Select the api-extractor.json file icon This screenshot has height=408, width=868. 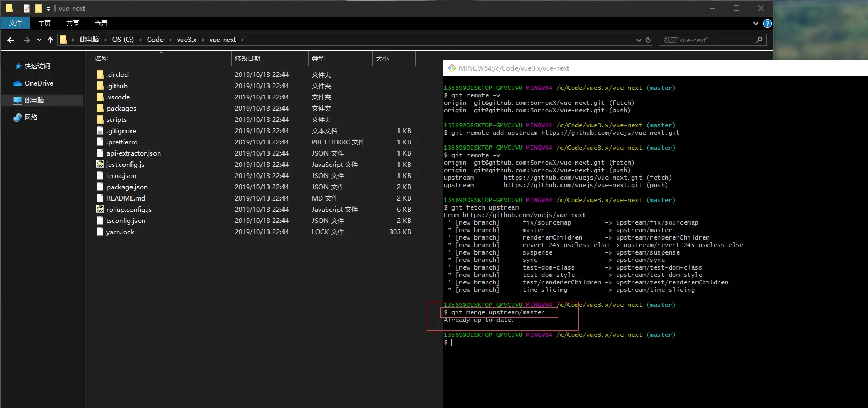pos(100,153)
